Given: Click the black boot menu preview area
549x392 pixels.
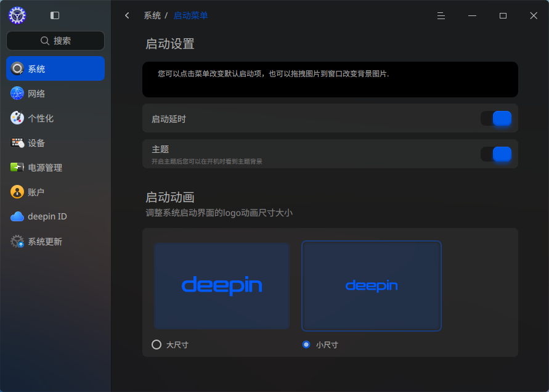Looking at the screenshot, I should (330, 80).
